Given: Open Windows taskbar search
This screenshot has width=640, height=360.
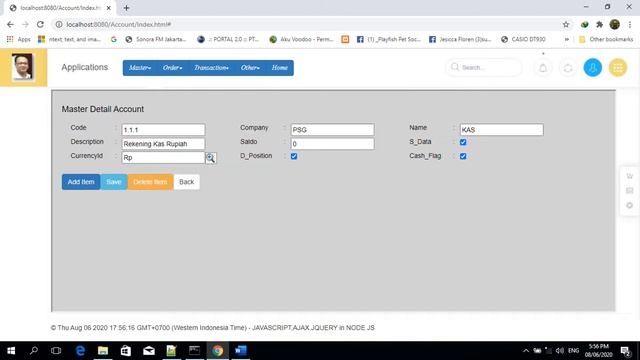Looking at the screenshot, I should point(34,351).
